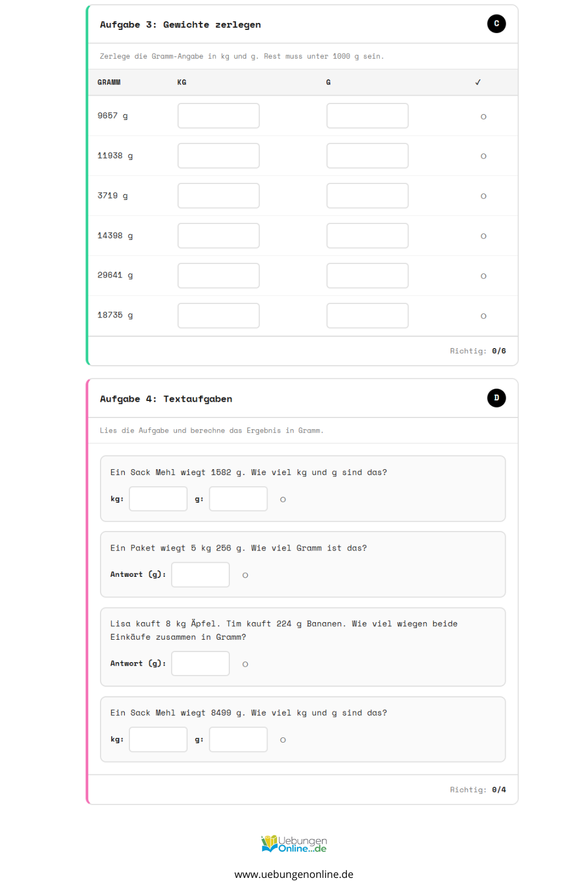Click the UebungenOnline.de logo

pos(294,844)
